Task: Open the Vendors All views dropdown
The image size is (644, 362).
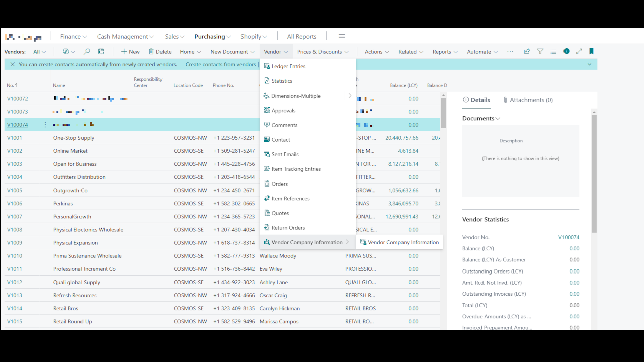Action: (x=40, y=51)
